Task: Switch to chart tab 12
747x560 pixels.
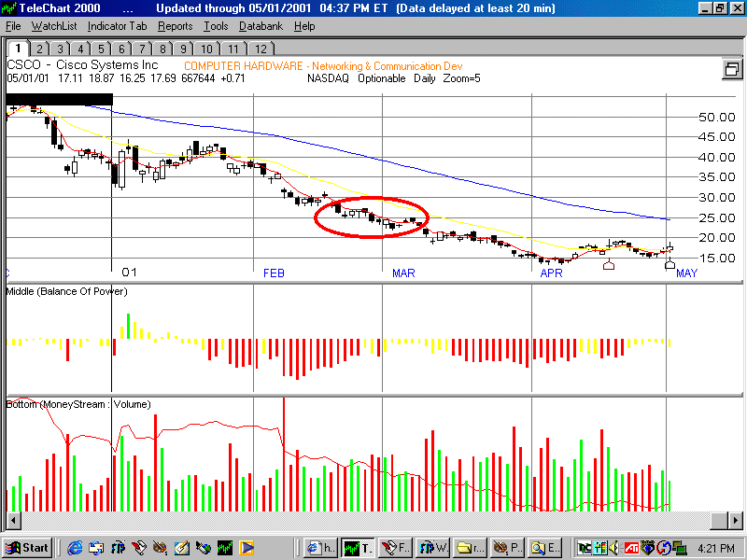Action: pyautogui.click(x=261, y=49)
